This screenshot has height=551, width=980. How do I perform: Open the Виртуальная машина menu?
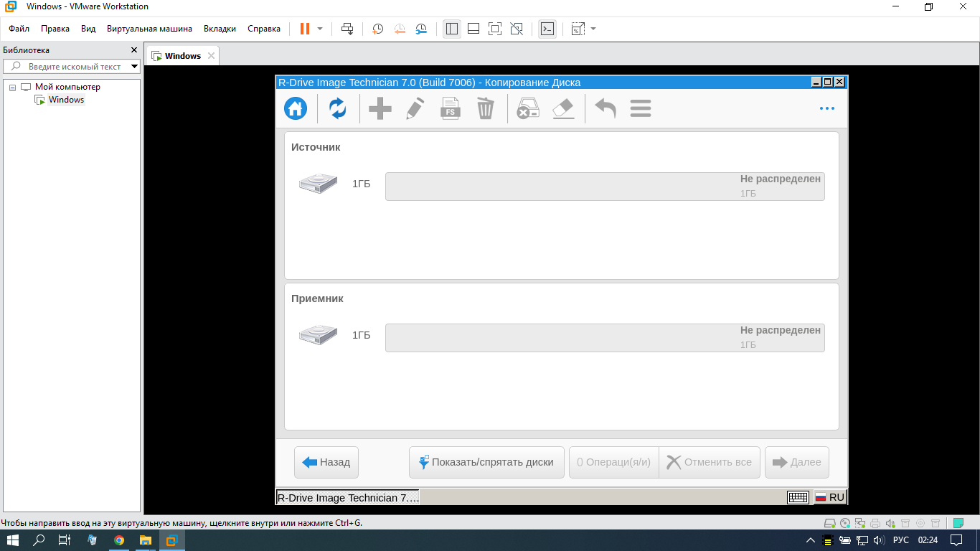[x=149, y=29]
